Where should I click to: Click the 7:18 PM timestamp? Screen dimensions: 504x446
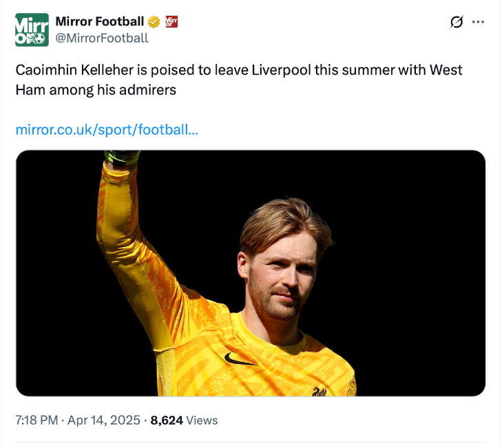pos(36,420)
